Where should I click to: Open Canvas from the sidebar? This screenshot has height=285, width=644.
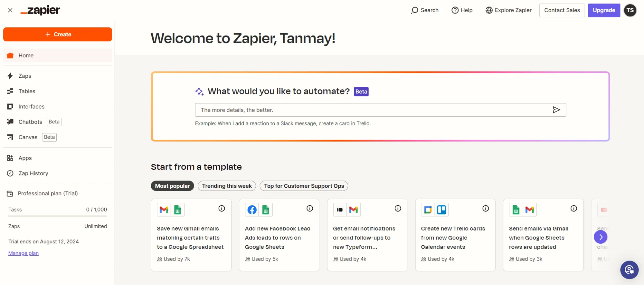58,137
